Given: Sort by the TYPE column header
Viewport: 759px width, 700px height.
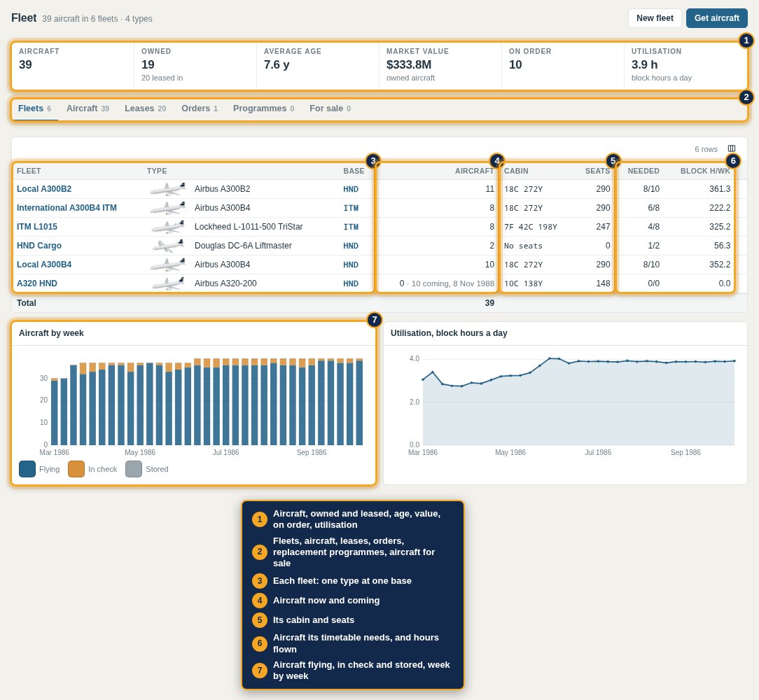Looking at the screenshot, I should [x=157, y=171].
